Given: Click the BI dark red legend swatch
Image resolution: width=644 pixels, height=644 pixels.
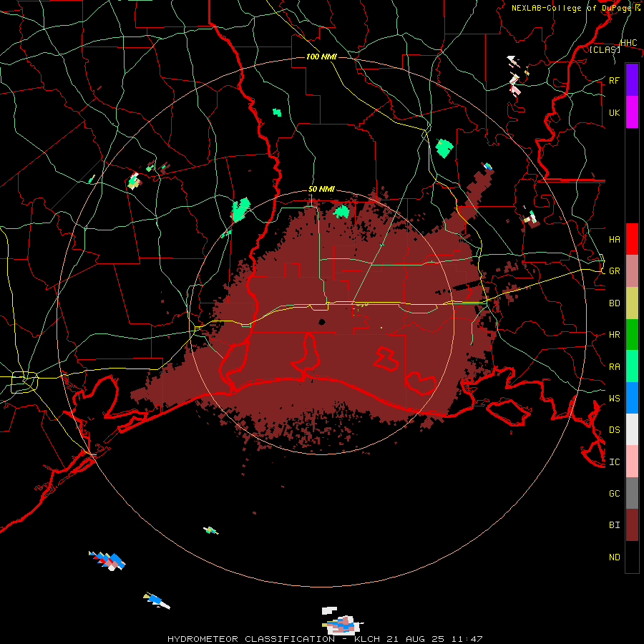Looking at the screenshot, I should pyautogui.click(x=632, y=525).
